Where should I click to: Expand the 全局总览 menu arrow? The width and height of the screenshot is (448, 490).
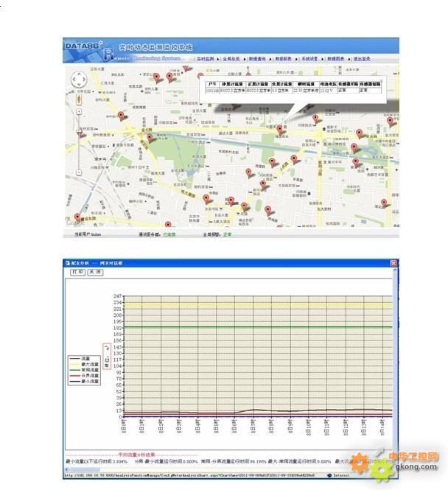pyautogui.click(x=243, y=58)
